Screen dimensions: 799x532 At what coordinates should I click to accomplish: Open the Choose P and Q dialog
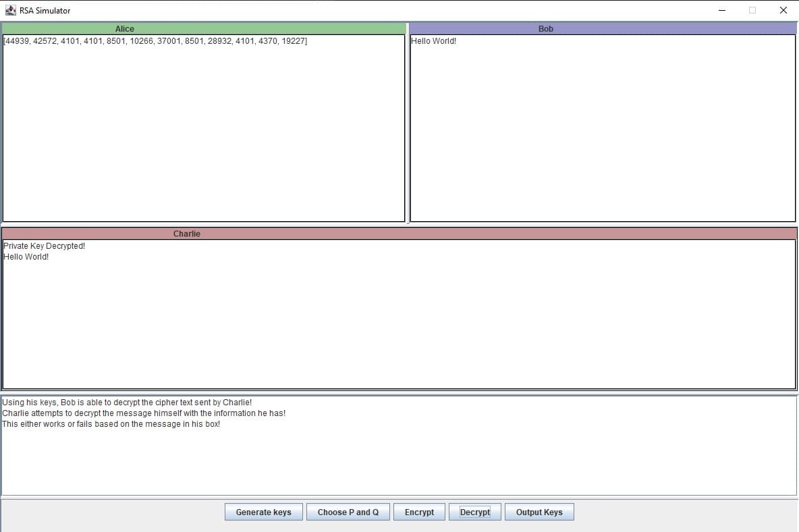(x=348, y=512)
